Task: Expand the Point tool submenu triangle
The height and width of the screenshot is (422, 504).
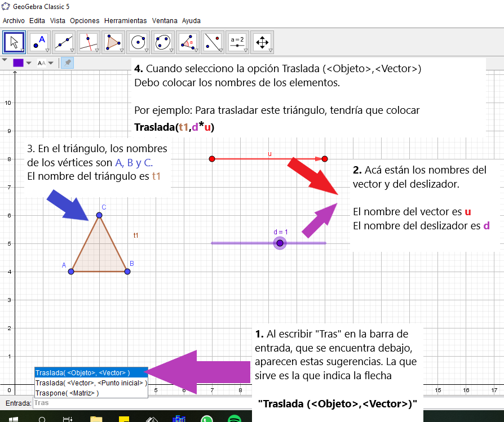Action: (x=47, y=50)
